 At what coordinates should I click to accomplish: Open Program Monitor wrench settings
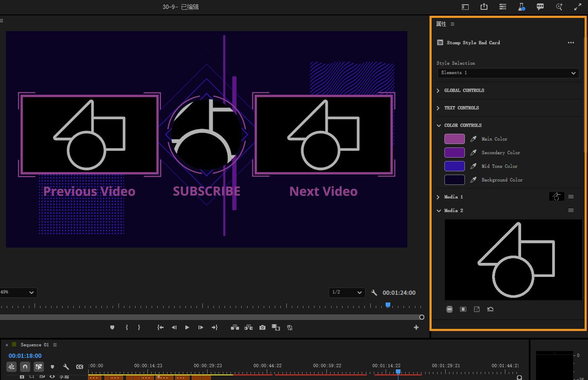click(374, 293)
